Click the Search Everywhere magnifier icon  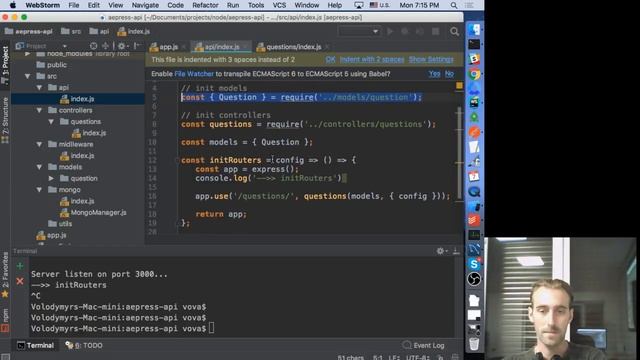[x=454, y=31]
